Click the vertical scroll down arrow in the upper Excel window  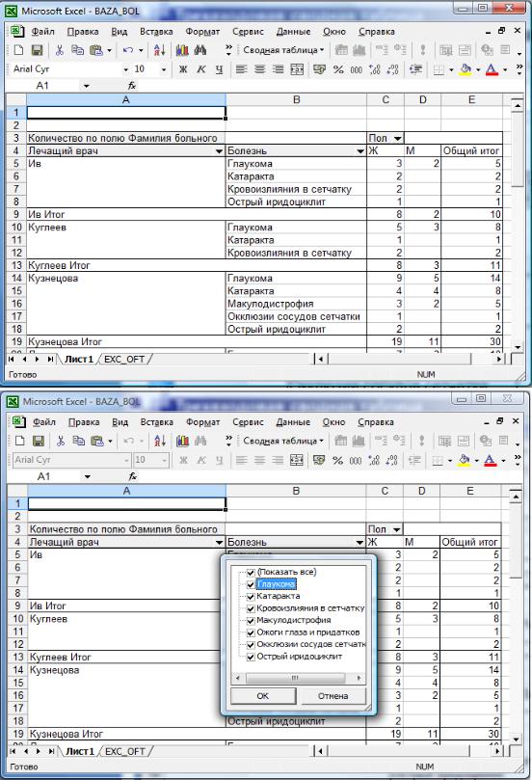[x=518, y=347]
